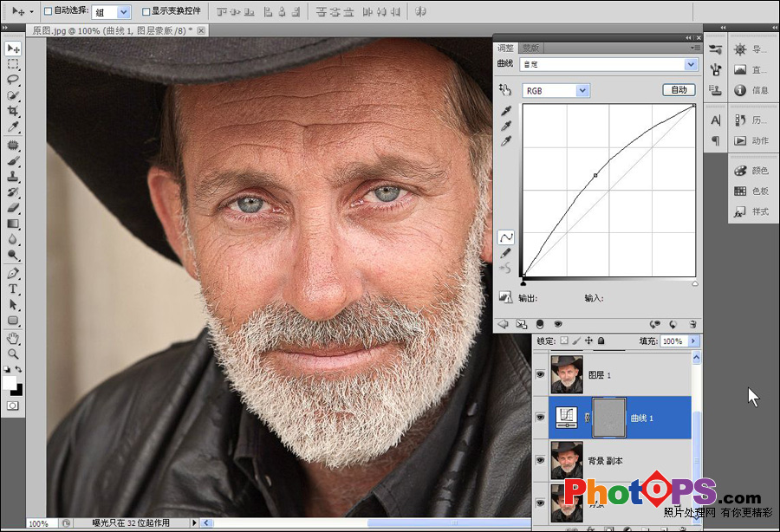Select the Move tool in the toolbox
Screen dimensions: 780x532
13,49
